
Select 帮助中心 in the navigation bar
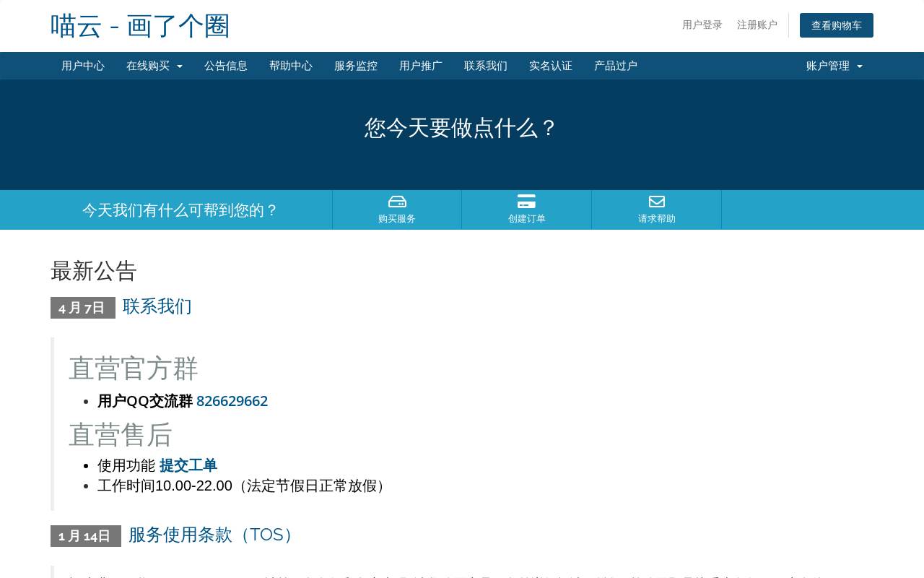click(291, 66)
